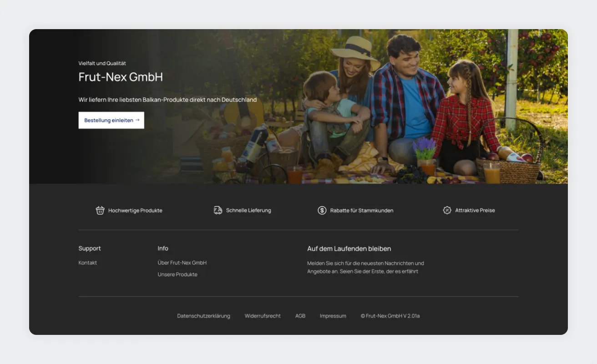Click the shopping basket icon
The image size is (597, 364).
click(x=100, y=210)
